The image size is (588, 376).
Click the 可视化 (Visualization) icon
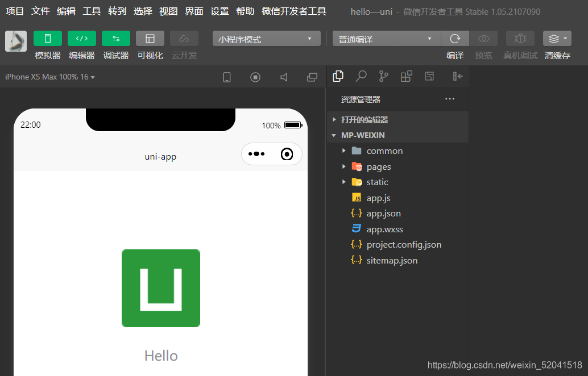(x=150, y=38)
